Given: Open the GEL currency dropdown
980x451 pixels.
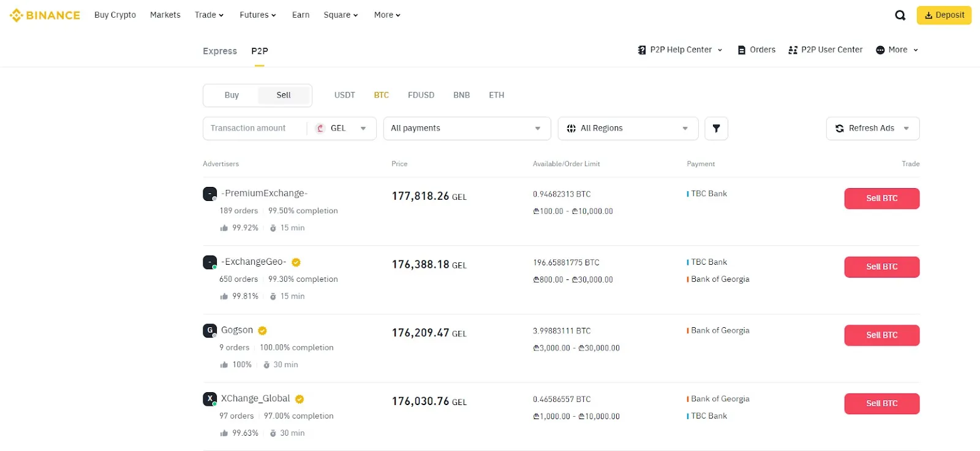Looking at the screenshot, I should [x=342, y=129].
